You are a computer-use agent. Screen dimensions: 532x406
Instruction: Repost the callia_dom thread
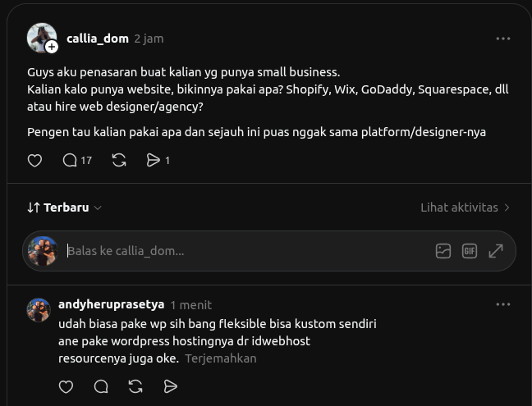tap(119, 160)
